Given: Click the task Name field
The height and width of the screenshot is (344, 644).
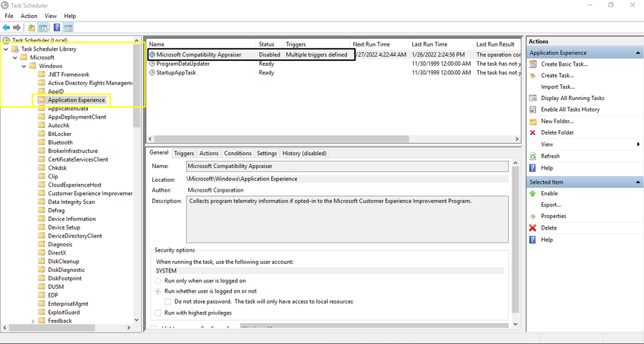Looking at the screenshot, I should (347, 166).
